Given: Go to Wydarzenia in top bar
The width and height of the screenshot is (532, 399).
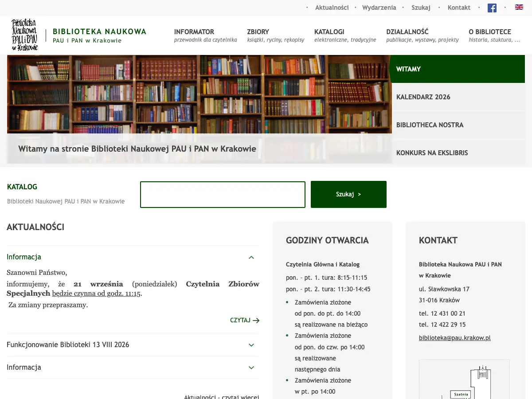Looking at the screenshot, I should [379, 8].
